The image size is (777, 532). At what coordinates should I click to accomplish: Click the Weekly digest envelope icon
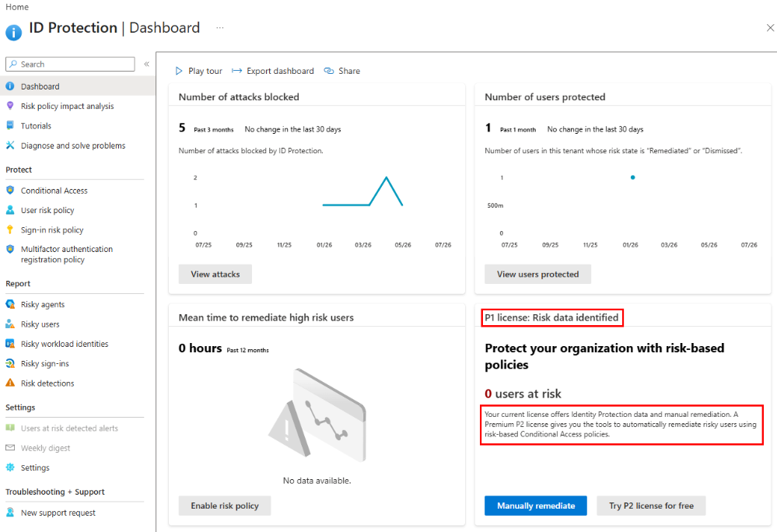10,448
